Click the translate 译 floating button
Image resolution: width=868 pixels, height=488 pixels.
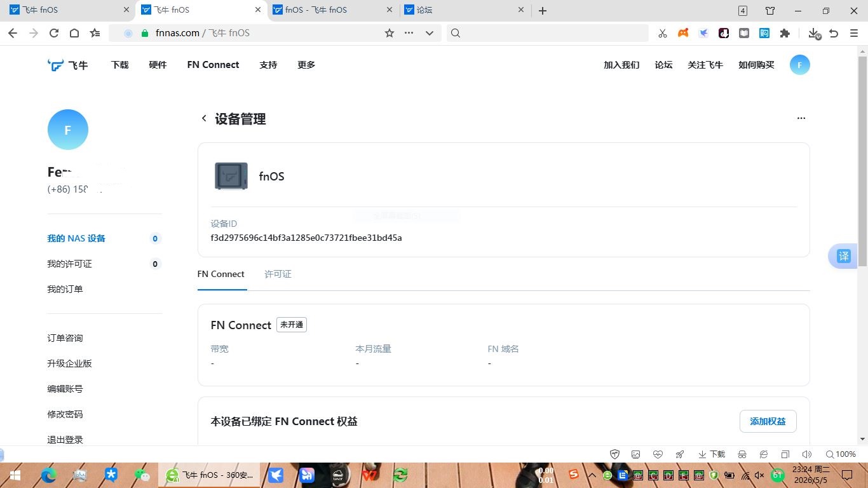point(843,256)
